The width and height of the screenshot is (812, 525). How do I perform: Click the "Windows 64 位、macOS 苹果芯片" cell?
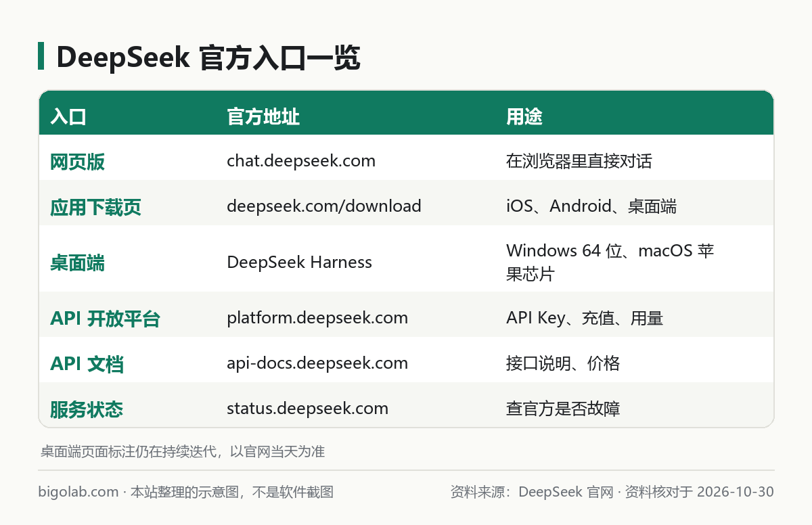coord(610,262)
